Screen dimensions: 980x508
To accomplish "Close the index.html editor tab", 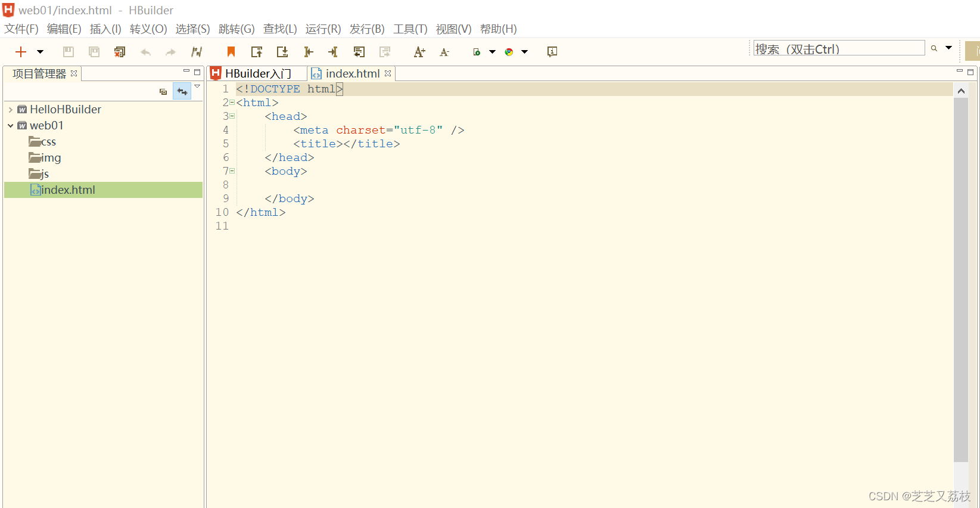I will [388, 73].
